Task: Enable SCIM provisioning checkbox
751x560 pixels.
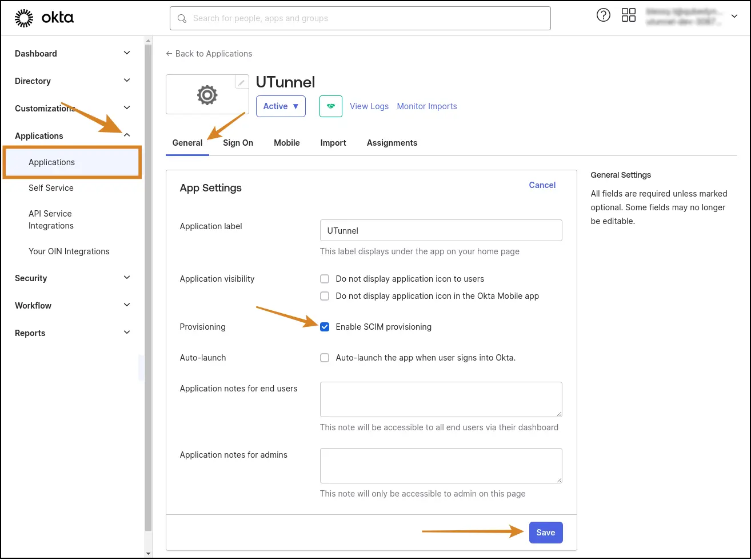Action: [x=325, y=327]
